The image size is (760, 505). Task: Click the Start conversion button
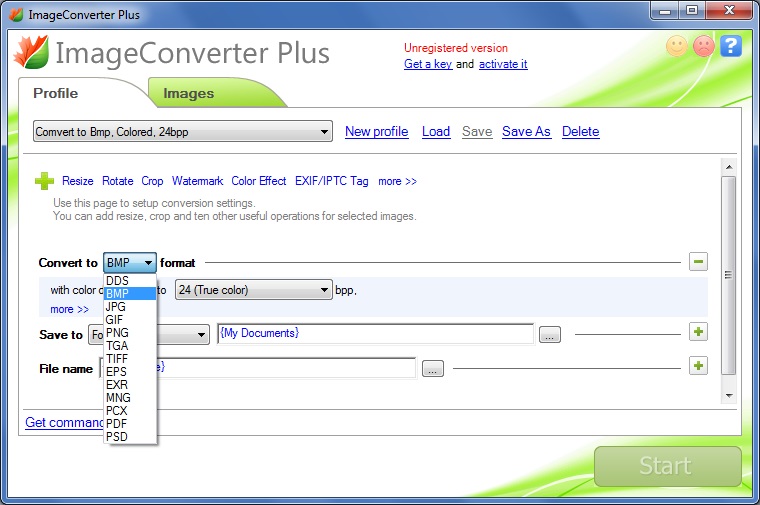667,466
